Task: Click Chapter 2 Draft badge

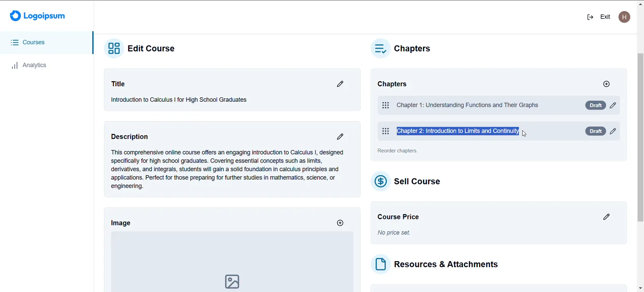Action: coord(596,131)
